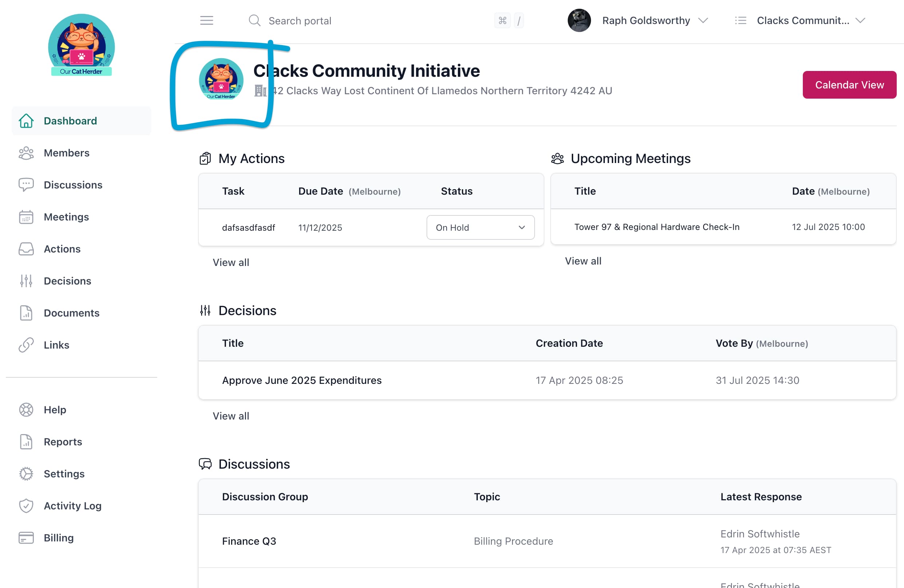Open the Dashboard via home icon

click(26, 121)
